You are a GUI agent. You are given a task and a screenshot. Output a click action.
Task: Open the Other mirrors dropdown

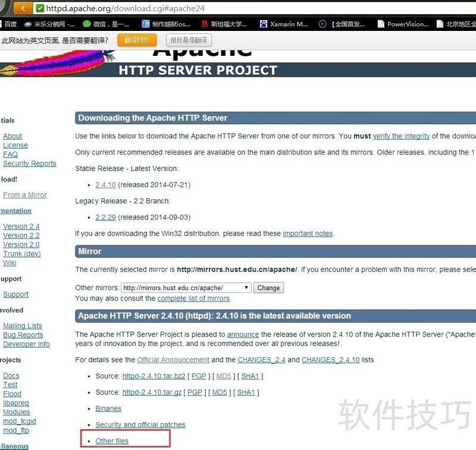click(186, 288)
